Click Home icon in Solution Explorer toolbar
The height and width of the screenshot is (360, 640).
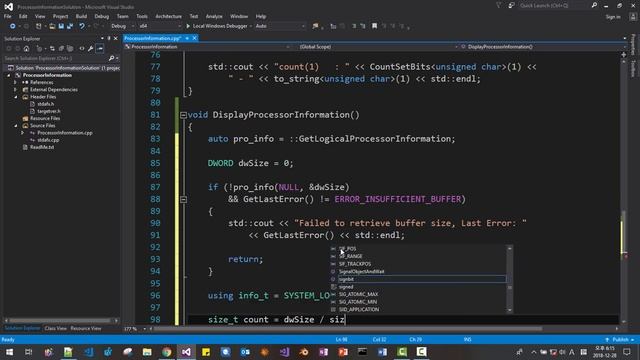(27, 49)
